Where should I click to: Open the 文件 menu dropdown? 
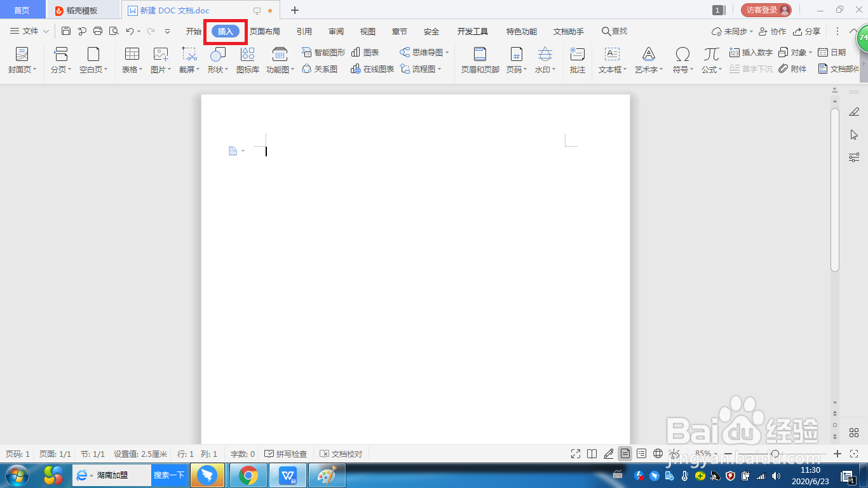[x=29, y=31]
